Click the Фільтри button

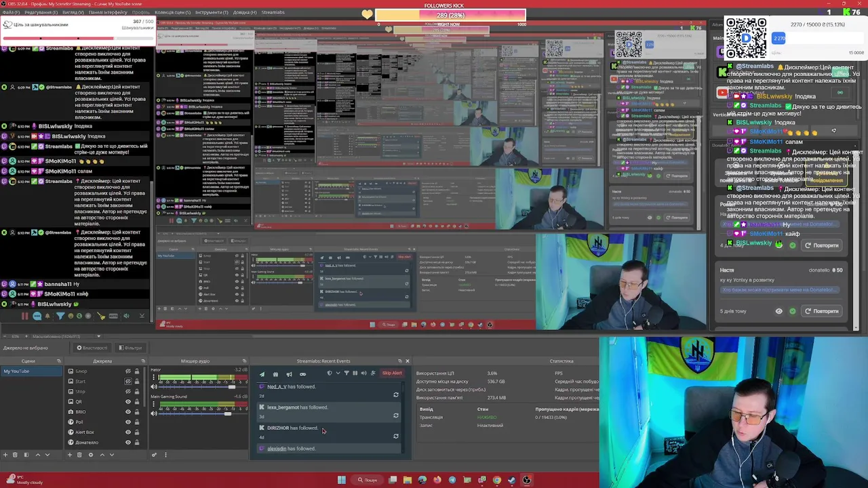[130, 348]
